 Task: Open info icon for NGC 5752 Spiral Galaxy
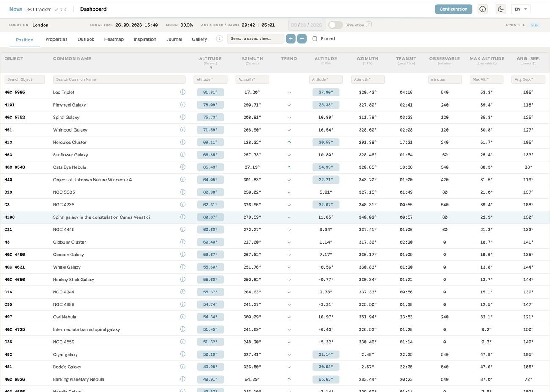183,117
